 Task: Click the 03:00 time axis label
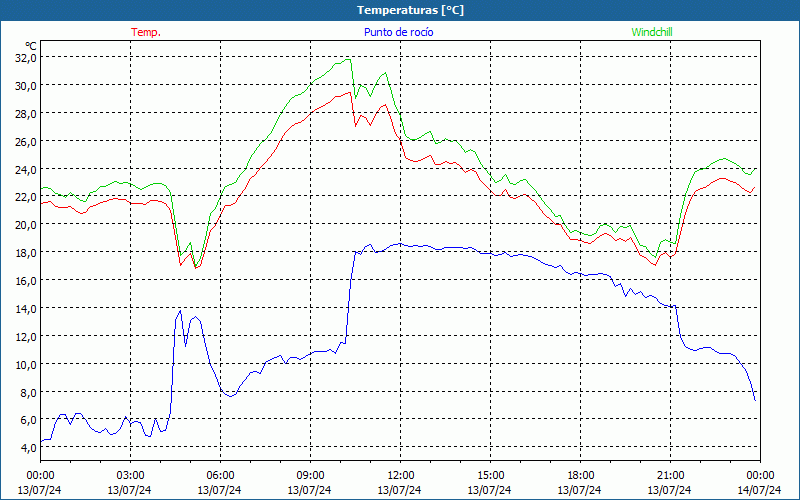[130, 476]
